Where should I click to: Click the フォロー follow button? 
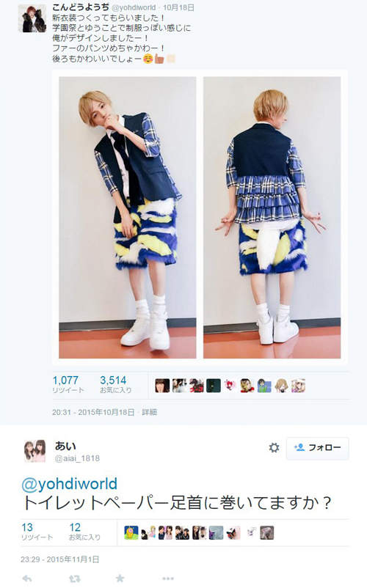(x=318, y=448)
